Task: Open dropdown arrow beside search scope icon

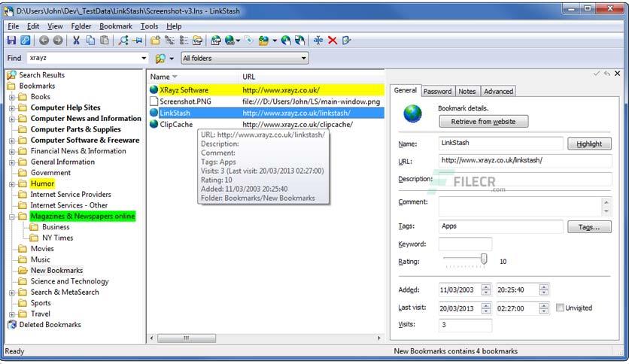Action: (x=172, y=59)
